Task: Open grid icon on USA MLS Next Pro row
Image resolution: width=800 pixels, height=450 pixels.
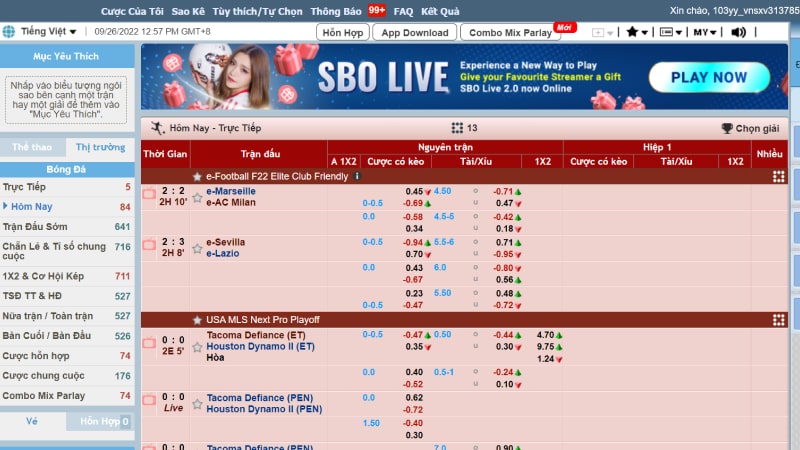Action: pyautogui.click(x=779, y=320)
